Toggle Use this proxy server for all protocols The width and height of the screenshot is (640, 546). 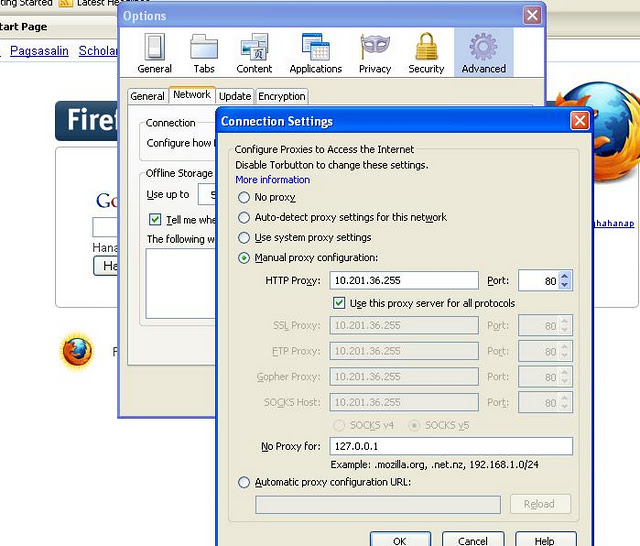[339, 303]
